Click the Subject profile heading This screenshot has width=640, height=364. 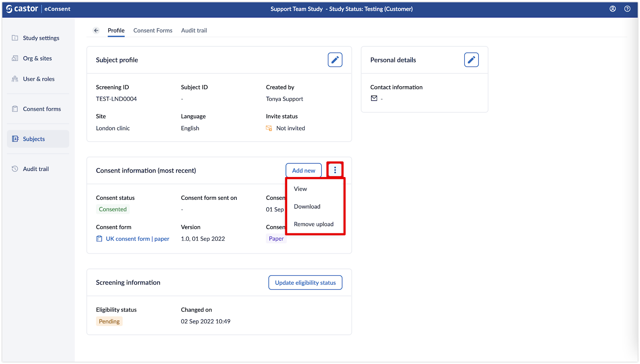117,60
